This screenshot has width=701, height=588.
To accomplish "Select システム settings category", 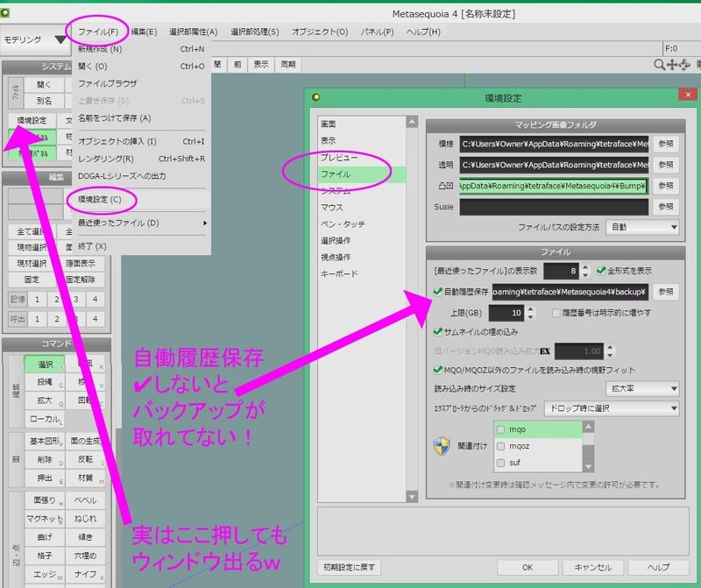I will tap(361, 191).
